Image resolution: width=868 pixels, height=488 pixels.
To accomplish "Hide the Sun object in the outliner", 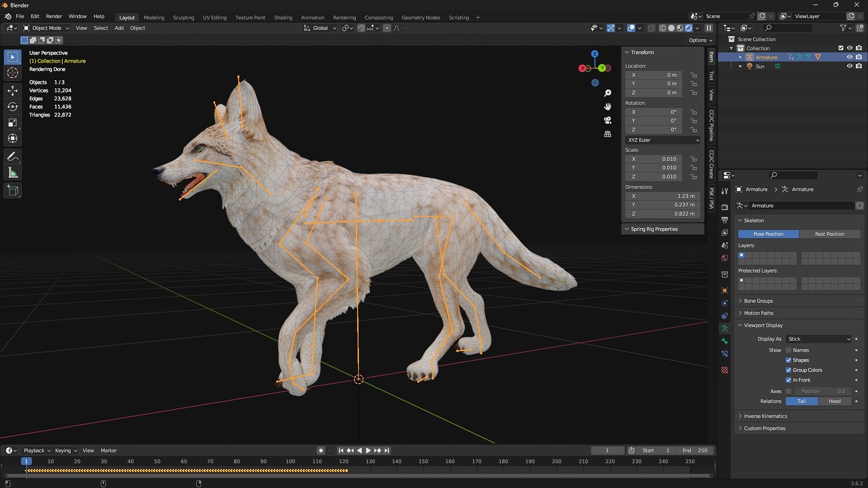I will pos(849,66).
